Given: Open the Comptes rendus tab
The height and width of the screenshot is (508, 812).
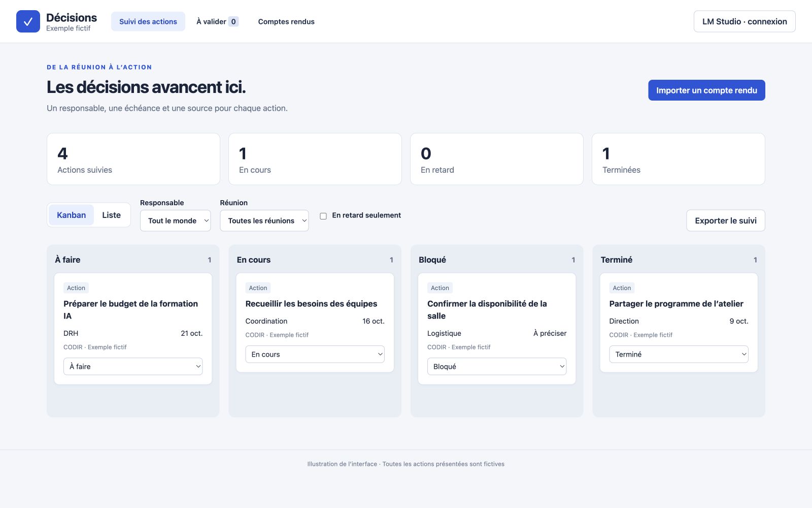Looking at the screenshot, I should (286, 21).
